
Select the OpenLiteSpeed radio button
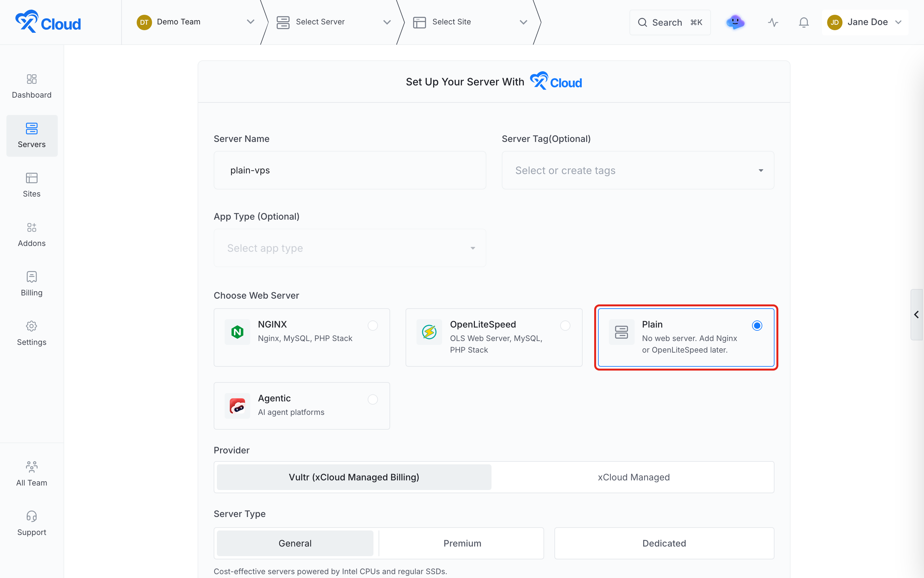565,325
